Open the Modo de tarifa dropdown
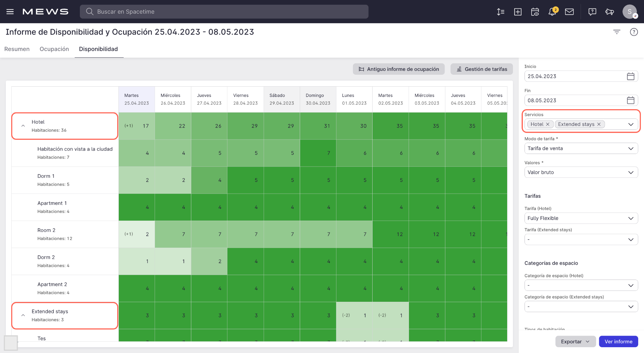The height and width of the screenshot is (353, 644). [x=581, y=148]
